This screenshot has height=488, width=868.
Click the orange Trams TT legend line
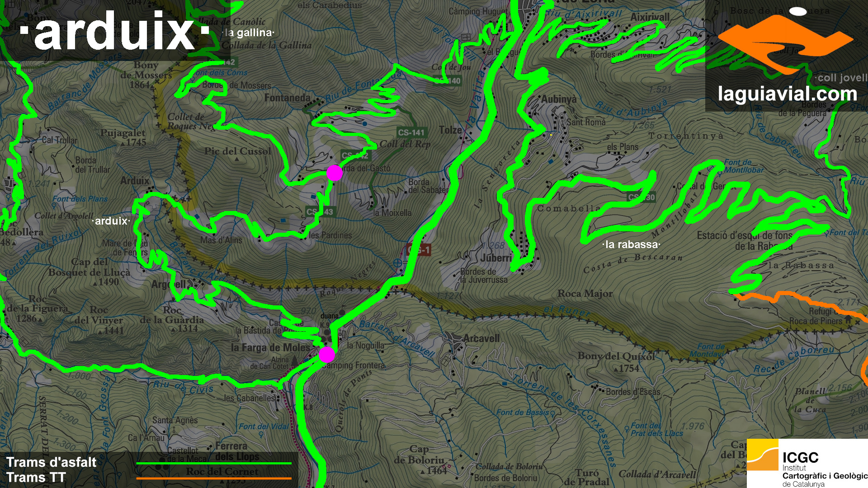click(x=213, y=478)
